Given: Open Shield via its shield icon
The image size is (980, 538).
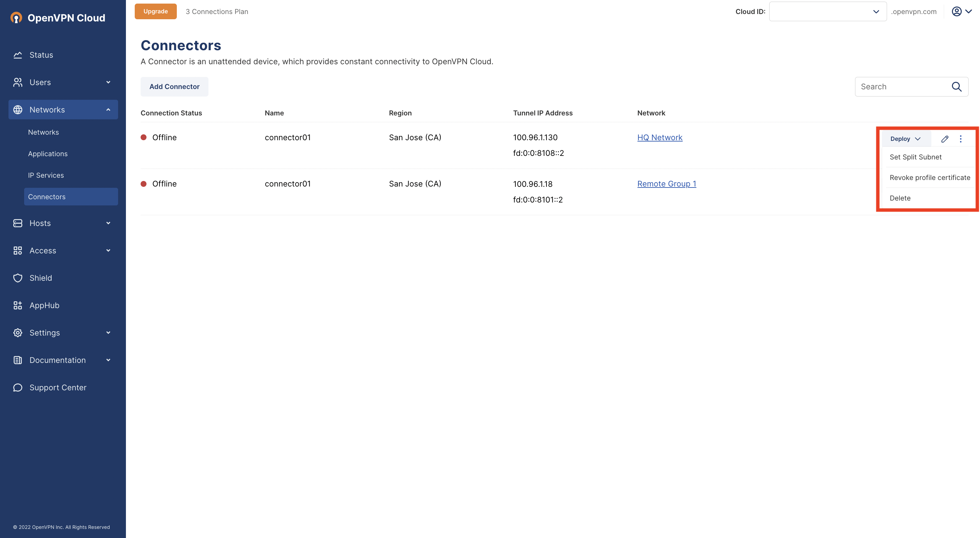Looking at the screenshot, I should tap(18, 278).
